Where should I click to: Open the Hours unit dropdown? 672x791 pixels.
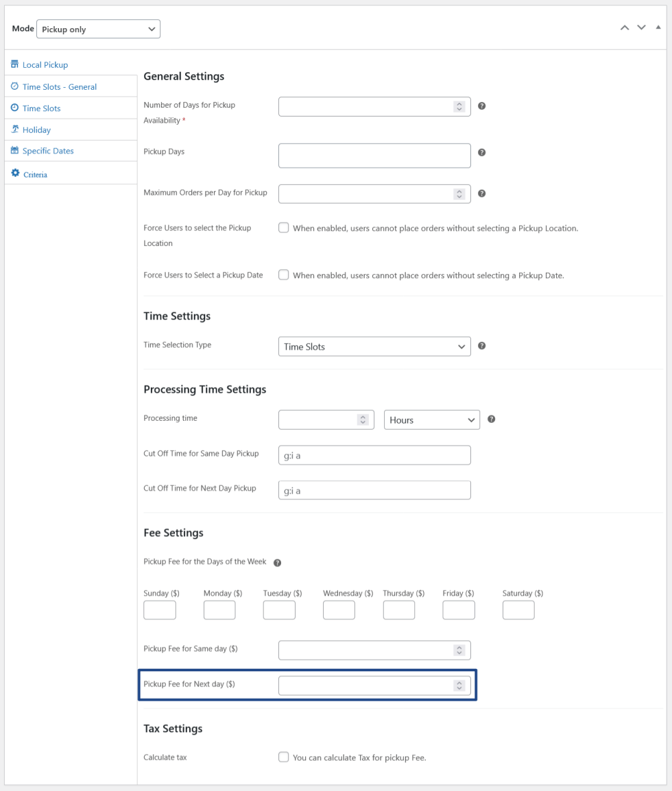(431, 420)
